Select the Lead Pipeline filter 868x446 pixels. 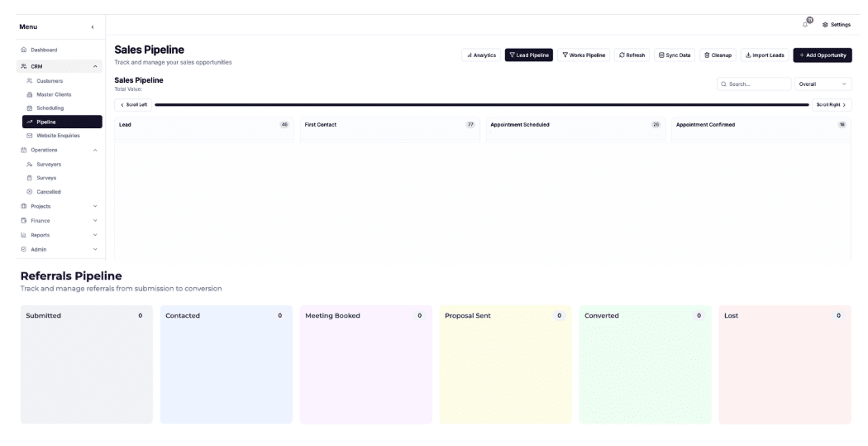(529, 55)
